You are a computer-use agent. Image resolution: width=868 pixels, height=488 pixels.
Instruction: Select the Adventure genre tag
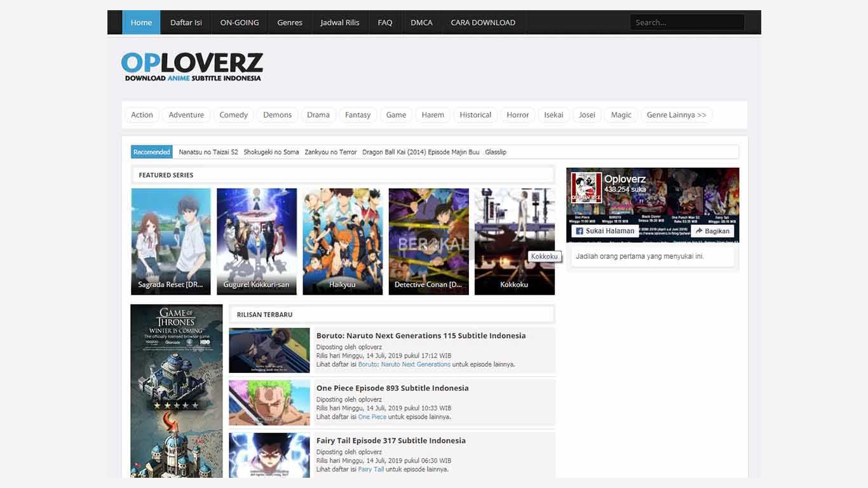(x=186, y=115)
